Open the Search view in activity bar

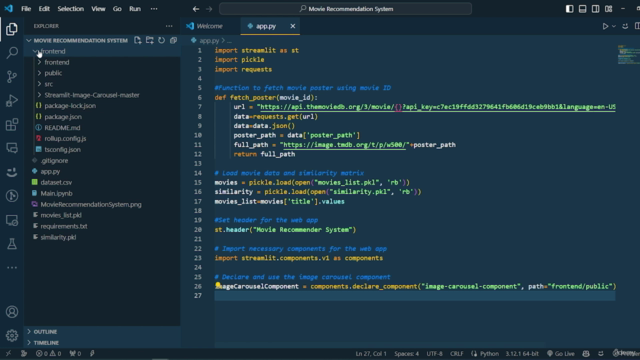[12, 53]
